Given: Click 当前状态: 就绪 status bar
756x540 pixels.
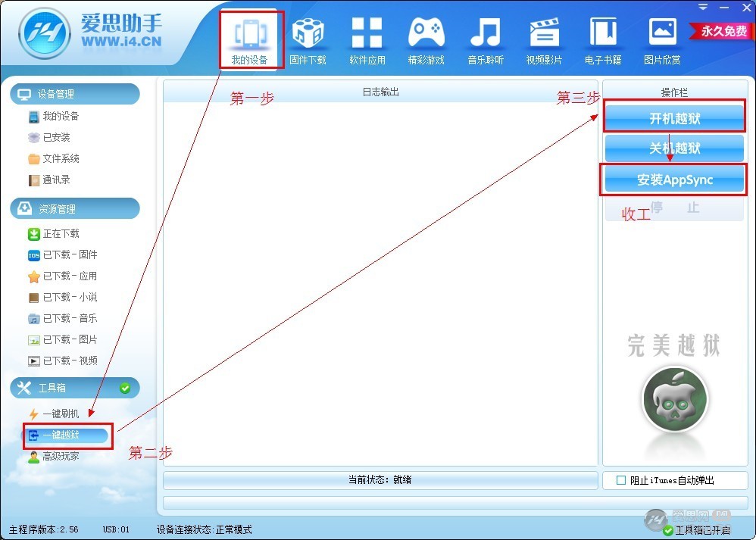Looking at the screenshot, I should point(380,479).
